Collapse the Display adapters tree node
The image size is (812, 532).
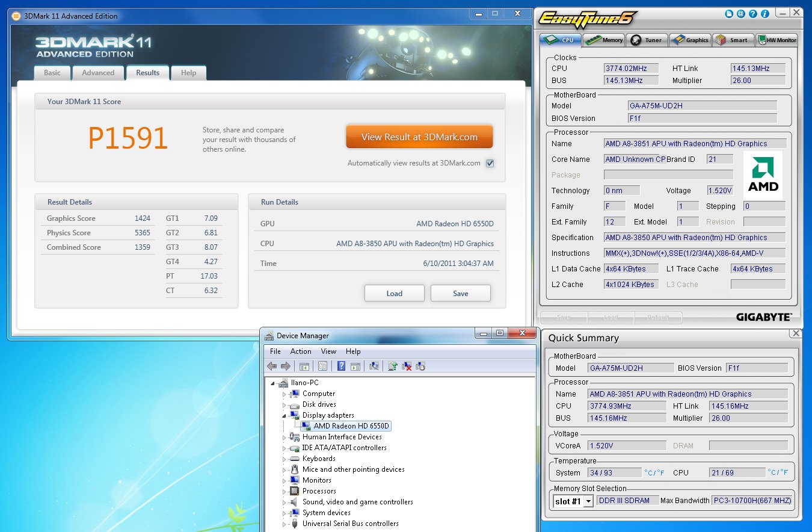click(x=285, y=415)
